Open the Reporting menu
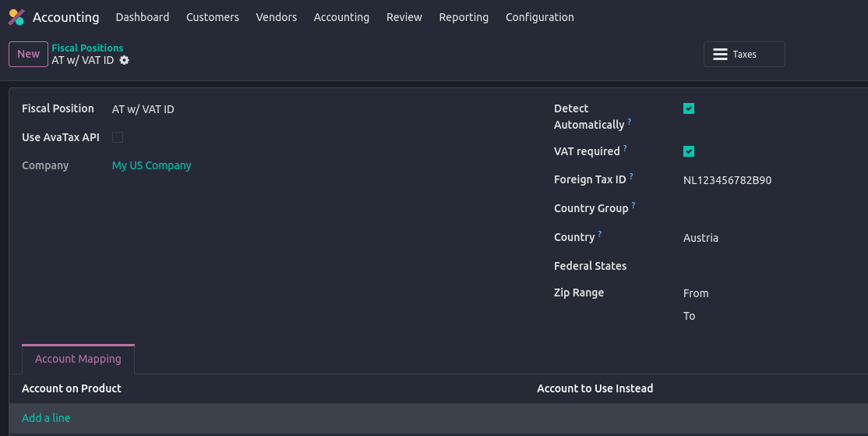The width and height of the screenshot is (868, 436). pos(464,17)
